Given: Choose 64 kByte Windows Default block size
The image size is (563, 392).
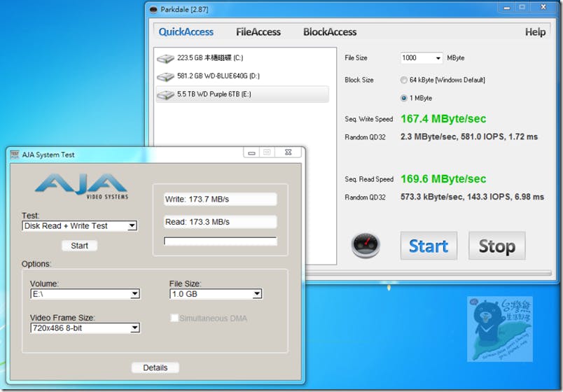Looking at the screenshot, I should (404, 80).
